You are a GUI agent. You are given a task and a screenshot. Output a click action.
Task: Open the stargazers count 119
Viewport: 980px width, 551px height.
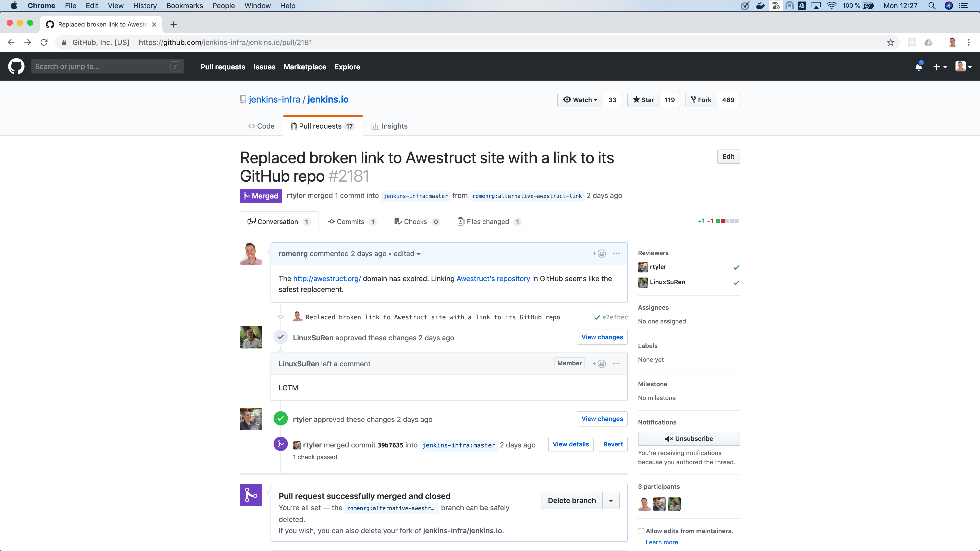coord(670,100)
